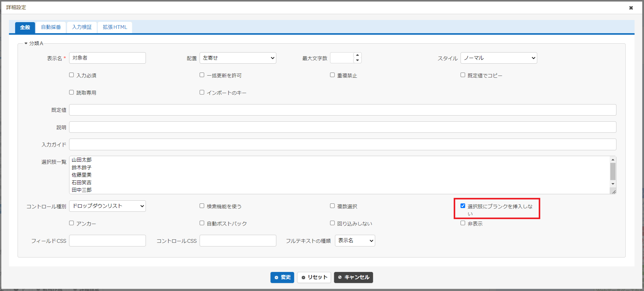Click the フィールドCSS input field
The image size is (644, 291).
coord(107,241)
